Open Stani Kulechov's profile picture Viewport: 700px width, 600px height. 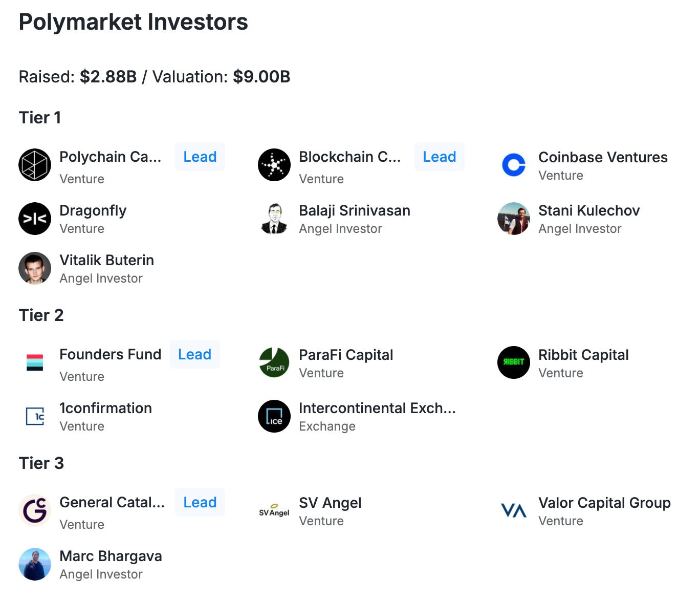[x=514, y=219]
